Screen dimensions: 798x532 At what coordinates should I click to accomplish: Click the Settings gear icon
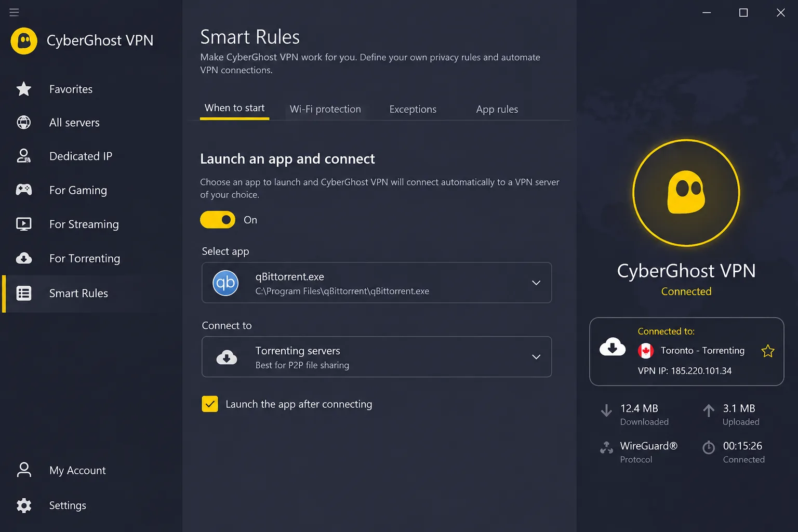(24, 506)
